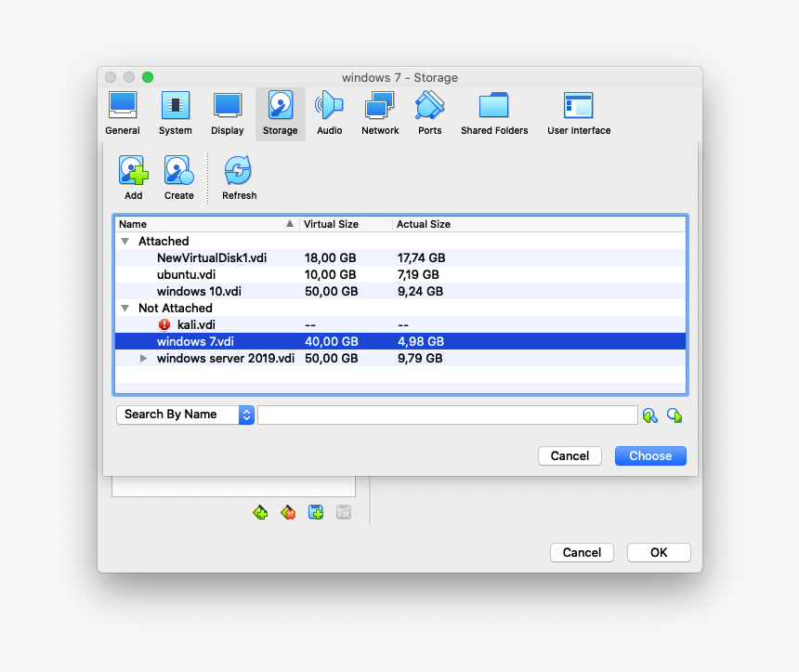Viewport: 799px width, 672px height.
Task: Search previous match with left magnifier icon
Action: (x=650, y=415)
